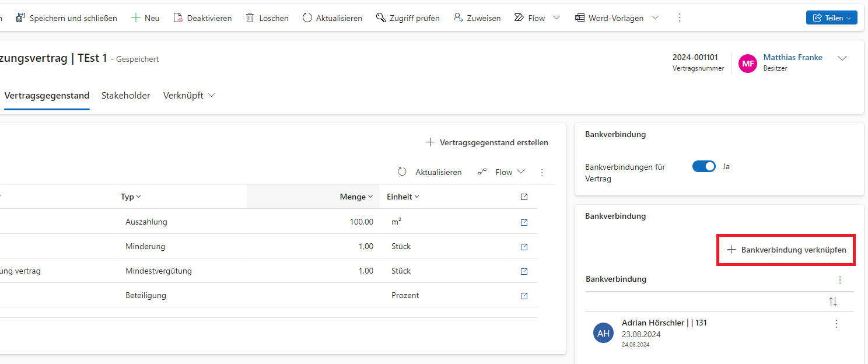Switch to the Stakeholder tab
Screen dimensions: 868x364
click(125, 96)
